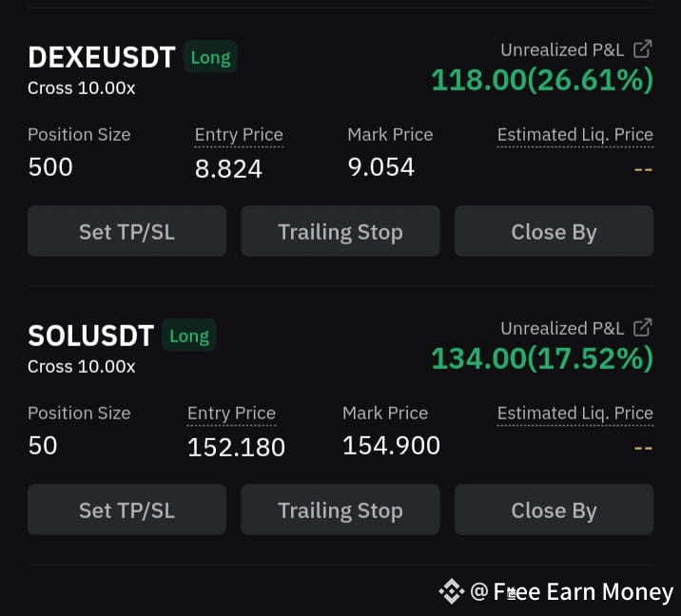Tap DEXEUSDT Estimated Liq. Price label
Image resolution: width=681 pixels, height=616 pixels.
point(575,135)
